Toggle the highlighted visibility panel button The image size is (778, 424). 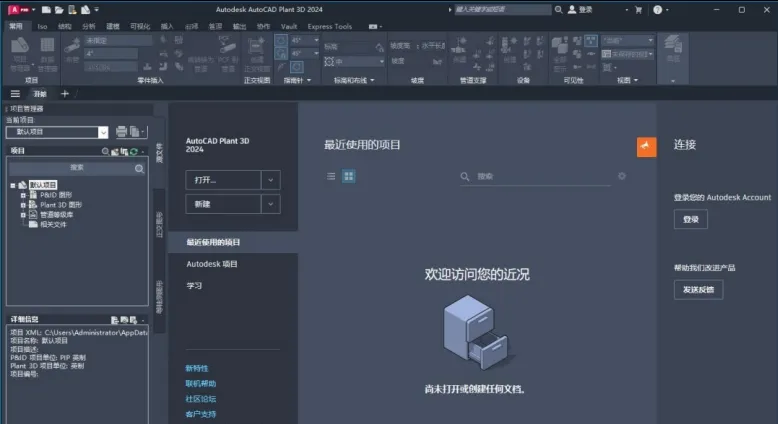pos(590,41)
